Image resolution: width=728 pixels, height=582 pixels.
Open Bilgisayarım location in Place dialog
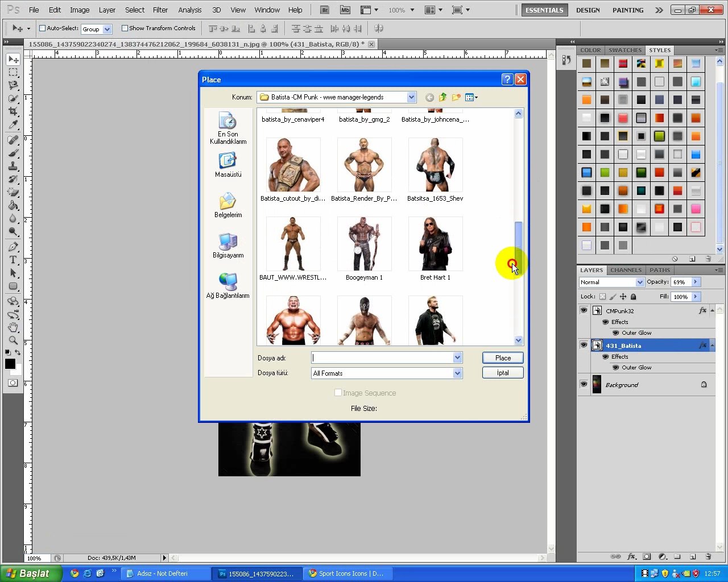[227, 246]
